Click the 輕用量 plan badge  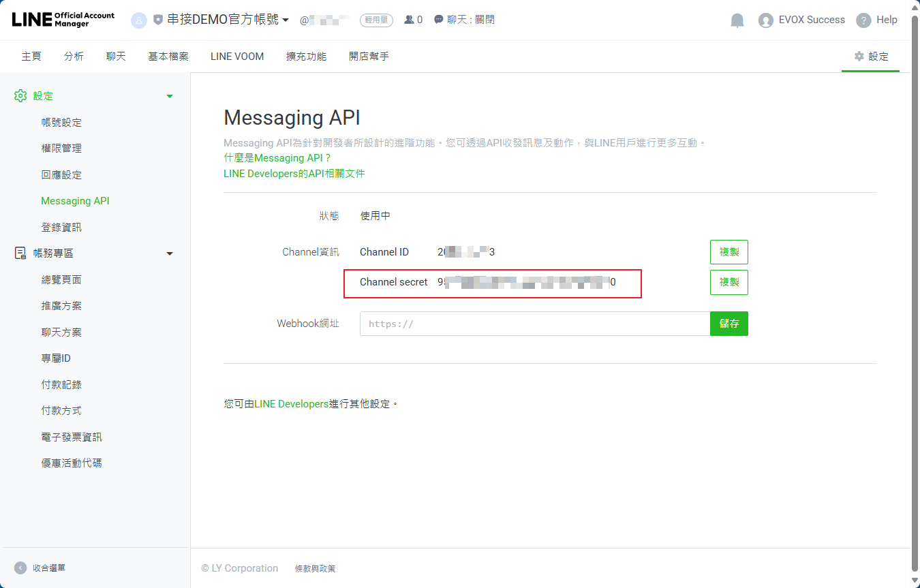376,20
